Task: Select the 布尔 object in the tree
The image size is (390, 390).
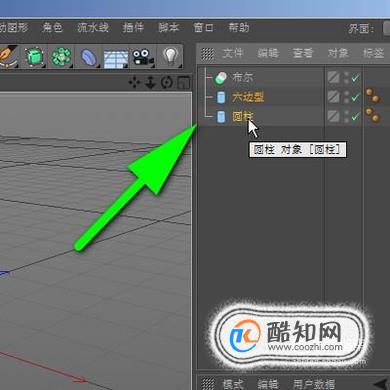Action: coord(242,78)
